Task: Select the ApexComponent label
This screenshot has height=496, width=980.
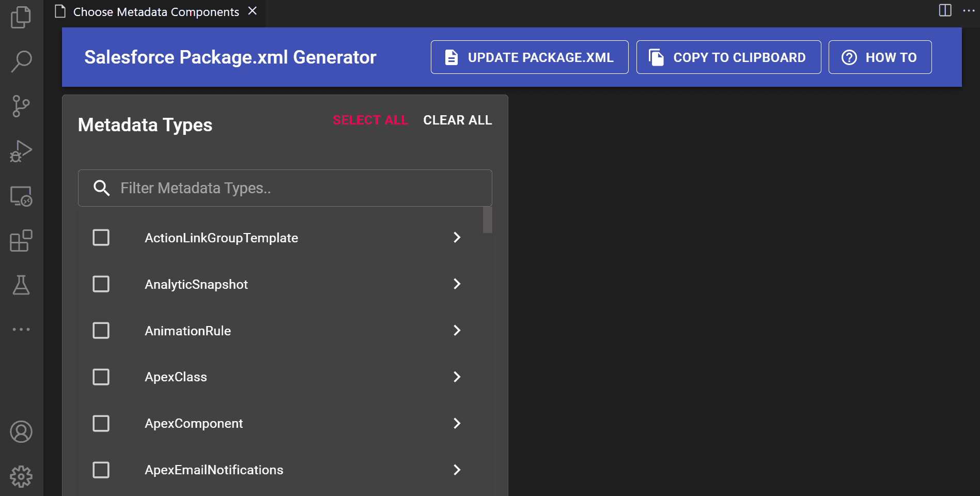Action: click(194, 424)
